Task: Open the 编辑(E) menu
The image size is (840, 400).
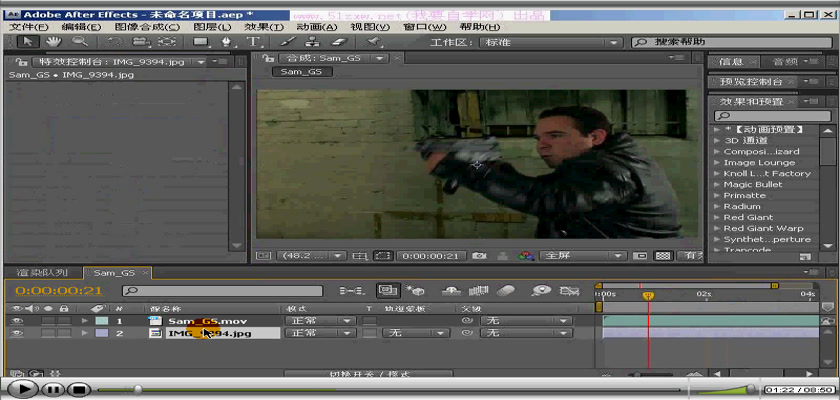Action: 81,27
